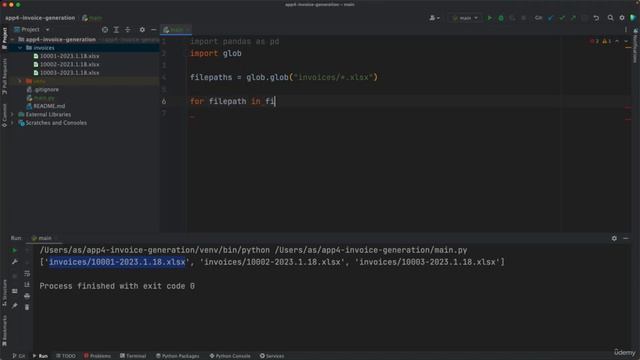Open the Services tool window
The image size is (640, 360).
click(x=272, y=356)
